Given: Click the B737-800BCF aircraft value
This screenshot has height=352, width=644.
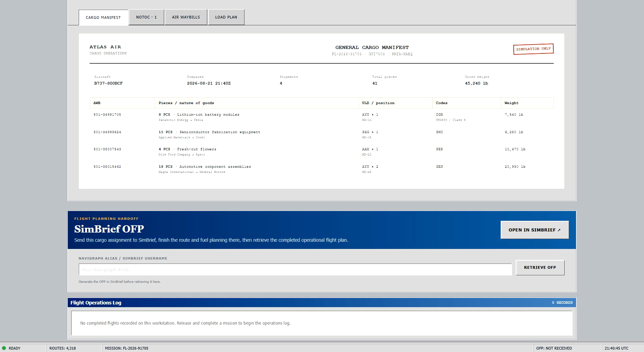Looking at the screenshot, I should pyautogui.click(x=108, y=83).
